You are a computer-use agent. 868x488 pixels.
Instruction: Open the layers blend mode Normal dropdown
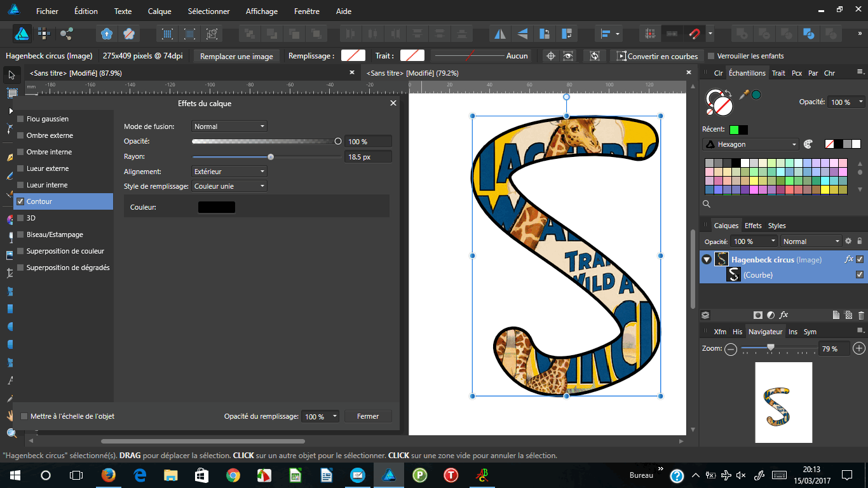click(x=811, y=241)
